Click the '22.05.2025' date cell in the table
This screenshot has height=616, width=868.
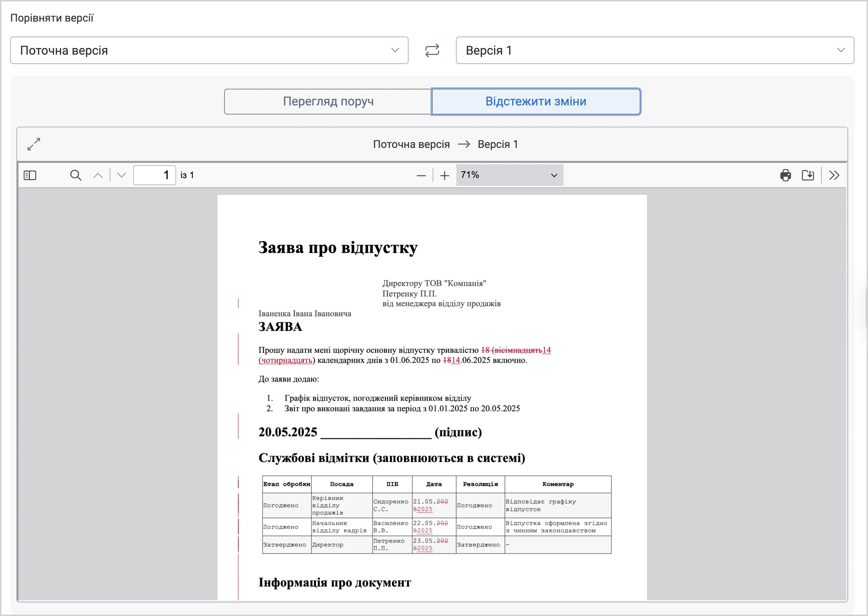[x=434, y=527]
